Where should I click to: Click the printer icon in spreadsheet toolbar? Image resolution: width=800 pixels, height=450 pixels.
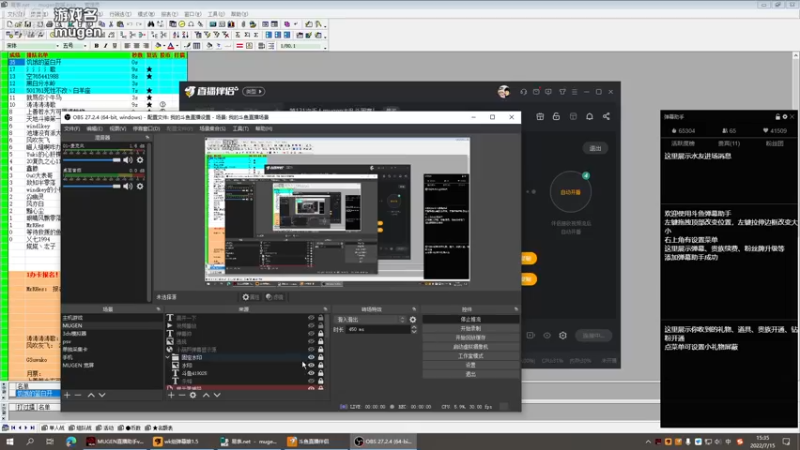49,24
